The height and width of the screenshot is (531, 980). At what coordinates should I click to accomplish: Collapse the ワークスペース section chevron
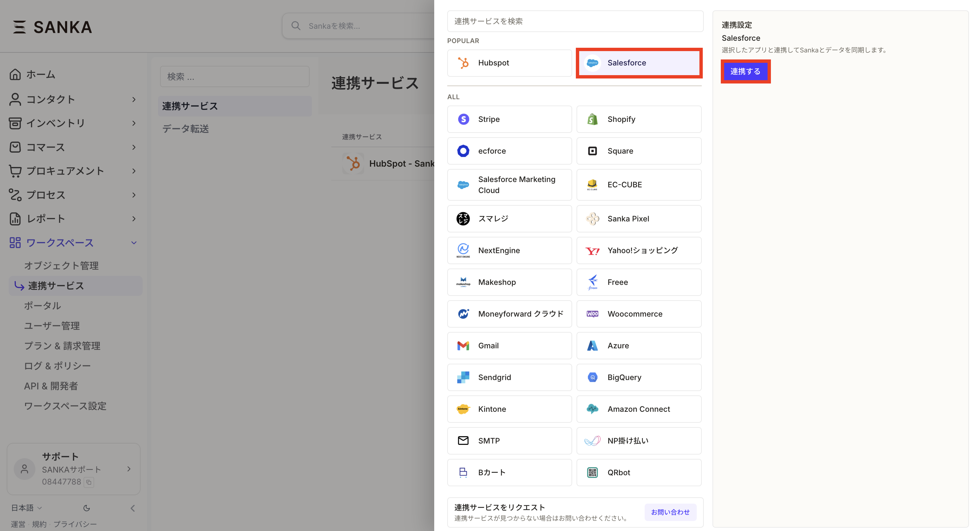click(134, 243)
